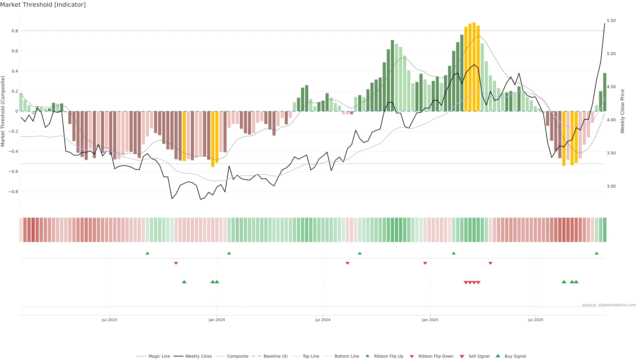Click the Sell Signal legend triangle icon
The height and width of the screenshot is (362, 644).
point(462,356)
